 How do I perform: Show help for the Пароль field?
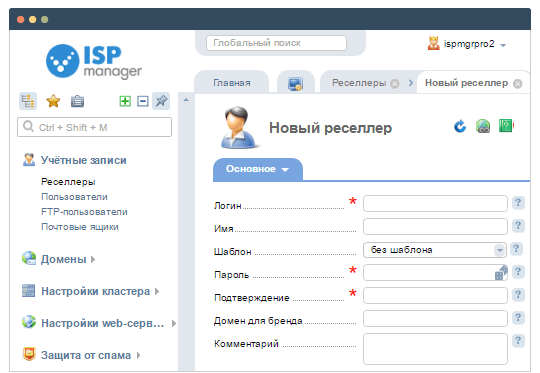pos(518,272)
